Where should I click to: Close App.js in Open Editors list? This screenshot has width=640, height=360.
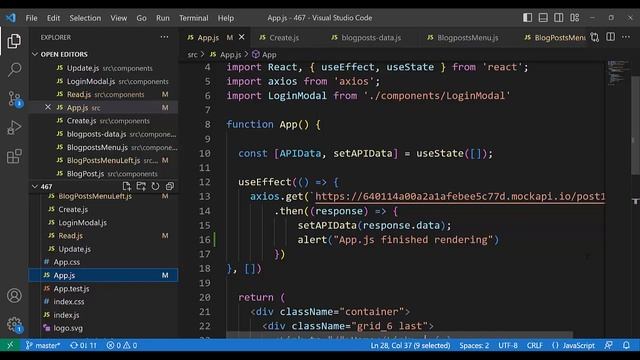point(48,107)
